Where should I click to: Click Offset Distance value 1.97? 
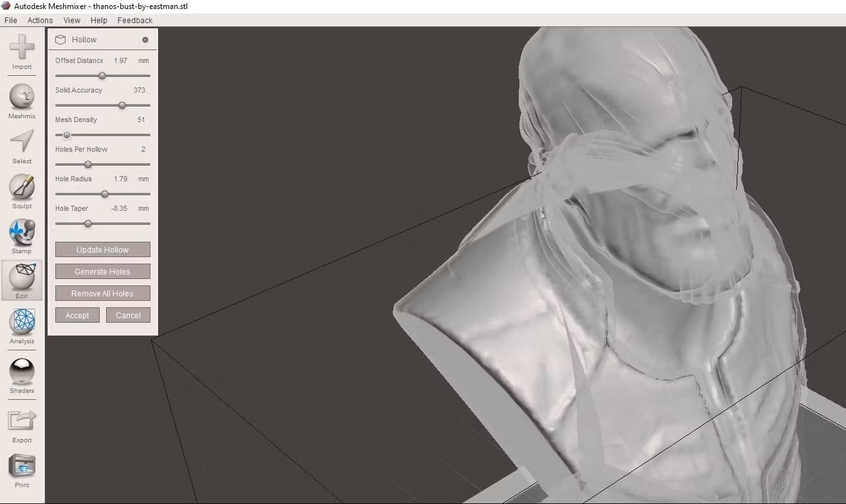coord(120,60)
